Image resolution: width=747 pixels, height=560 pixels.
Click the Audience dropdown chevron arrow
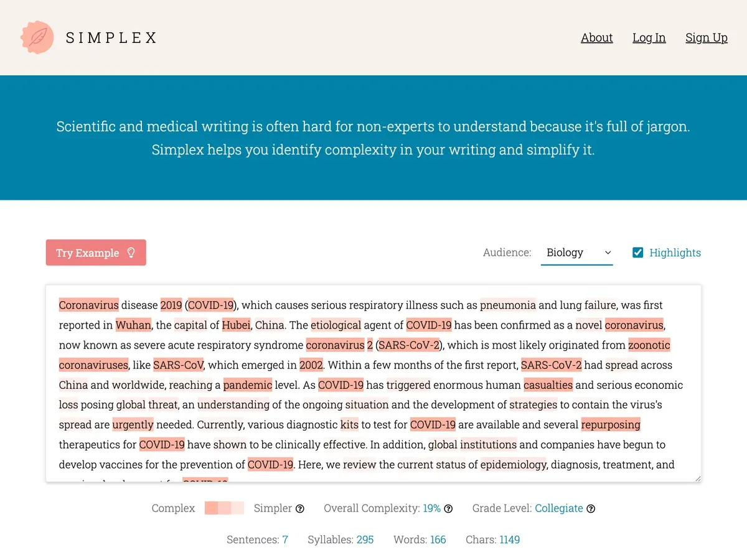click(608, 253)
